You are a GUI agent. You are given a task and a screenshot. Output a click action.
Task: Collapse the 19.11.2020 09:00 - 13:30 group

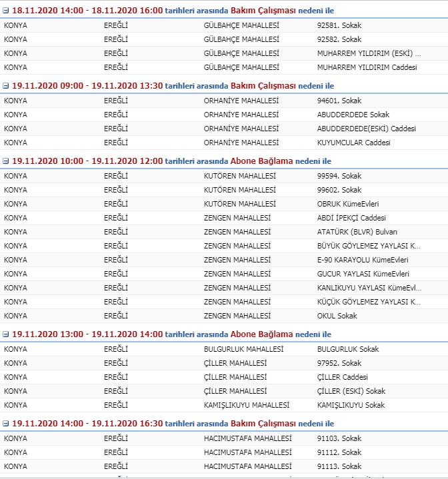pos(5,86)
